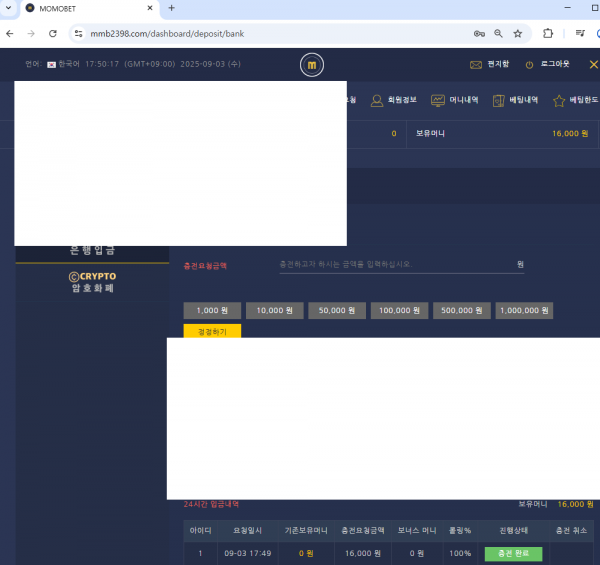Open the tab search dropdown arrow
The height and width of the screenshot is (565, 600).
tap(10, 8)
